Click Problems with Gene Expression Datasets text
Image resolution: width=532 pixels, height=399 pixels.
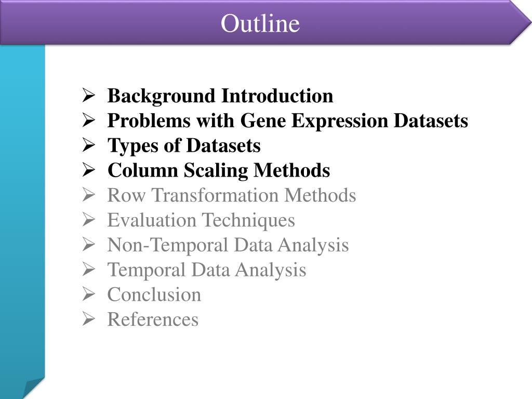(x=287, y=121)
